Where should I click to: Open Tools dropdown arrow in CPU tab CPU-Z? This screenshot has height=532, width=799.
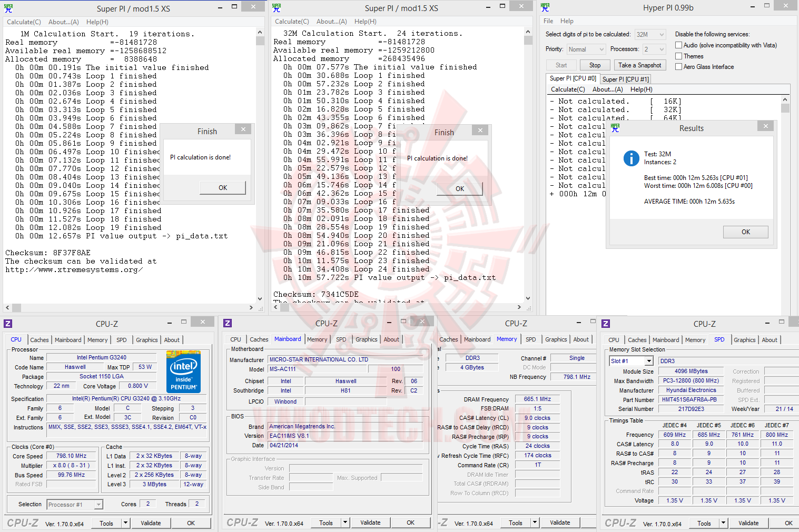point(125,523)
